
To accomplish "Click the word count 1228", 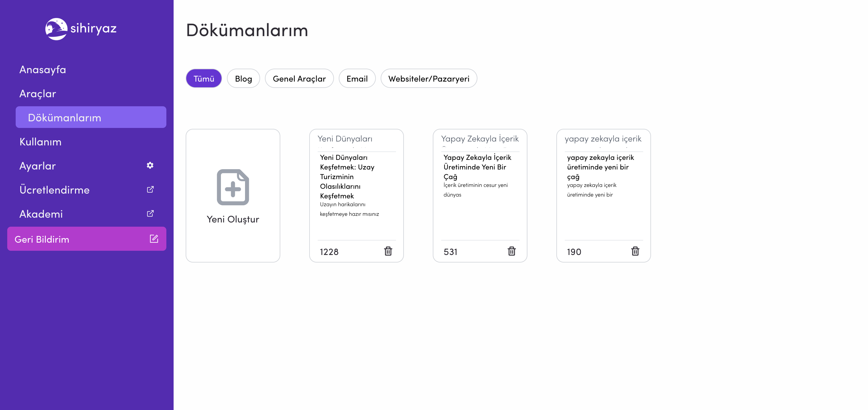I will pyautogui.click(x=329, y=252).
